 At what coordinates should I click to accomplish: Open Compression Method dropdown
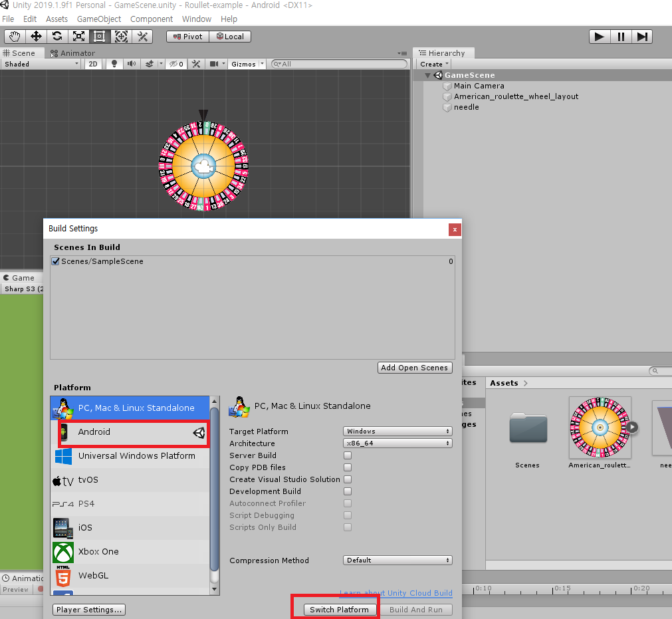[x=397, y=560]
